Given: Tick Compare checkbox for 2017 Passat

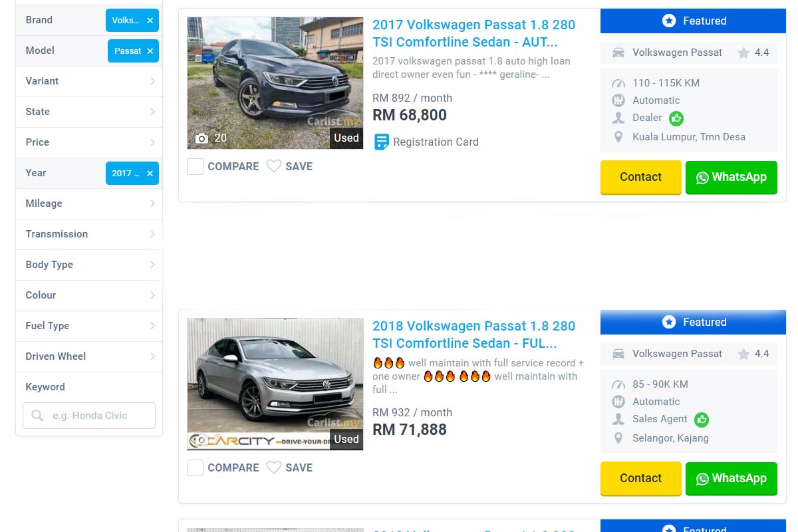Looking at the screenshot, I should [x=195, y=166].
